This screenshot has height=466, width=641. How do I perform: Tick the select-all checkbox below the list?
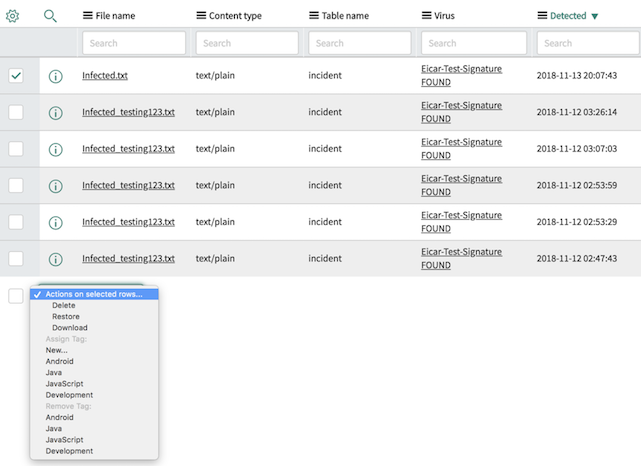click(x=16, y=295)
